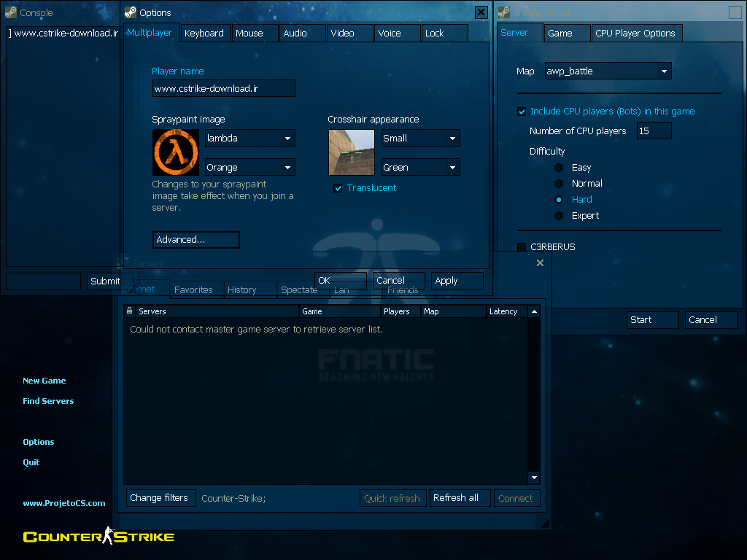Click scroll down arrow in server list
The height and width of the screenshot is (560, 747).
(x=534, y=478)
